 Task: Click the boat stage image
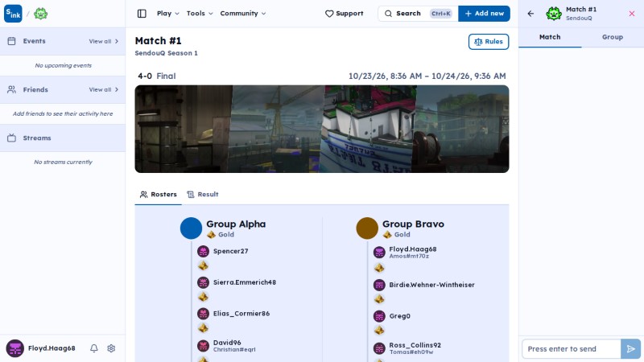tap(369, 129)
